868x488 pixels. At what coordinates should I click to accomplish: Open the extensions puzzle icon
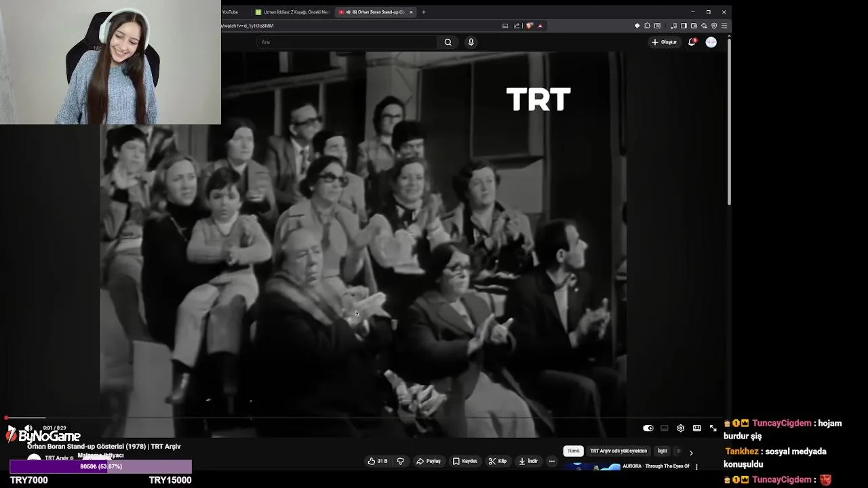click(647, 26)
